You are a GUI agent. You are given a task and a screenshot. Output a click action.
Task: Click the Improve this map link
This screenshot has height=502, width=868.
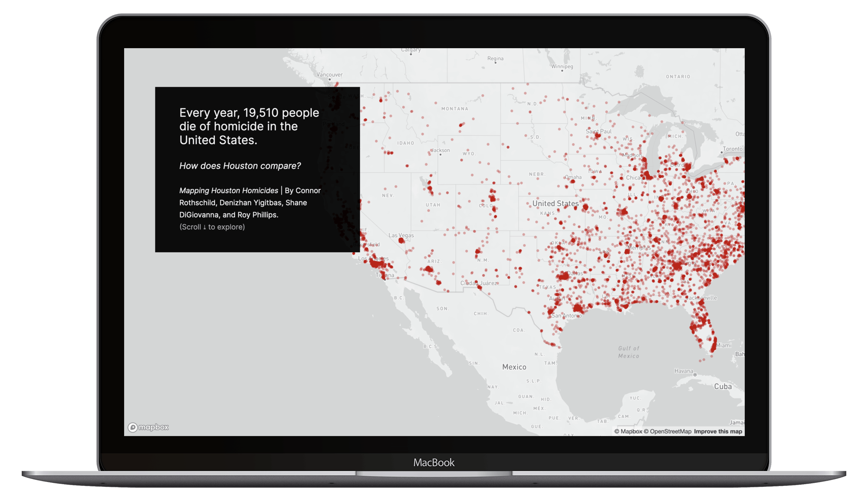[718, 431]
